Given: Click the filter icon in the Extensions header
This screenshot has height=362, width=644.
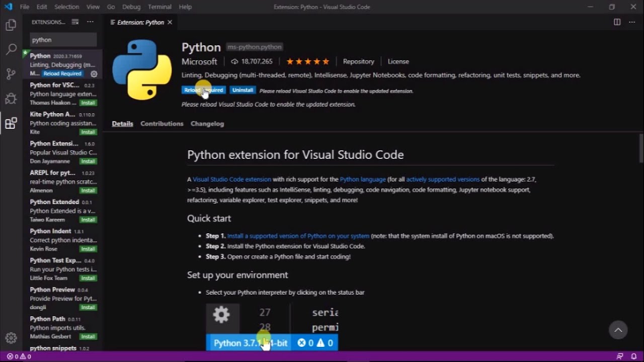Looking at the screenshot, I should pos(75,22).
